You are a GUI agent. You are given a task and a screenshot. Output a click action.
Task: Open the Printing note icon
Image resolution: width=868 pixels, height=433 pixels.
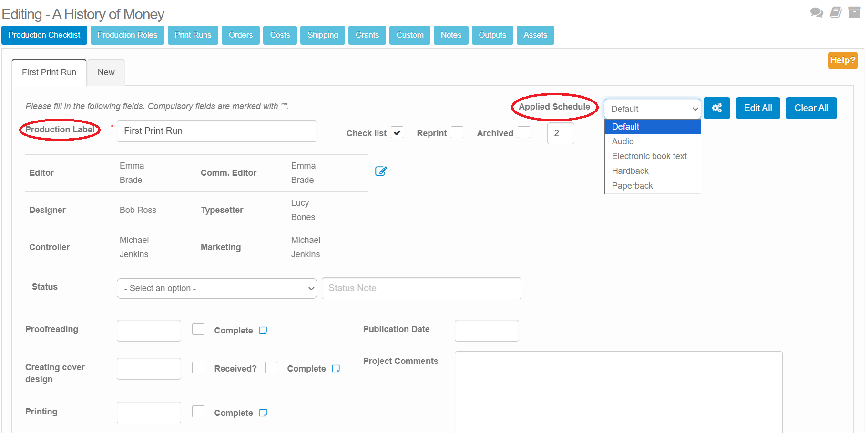[x=263, y=413]
